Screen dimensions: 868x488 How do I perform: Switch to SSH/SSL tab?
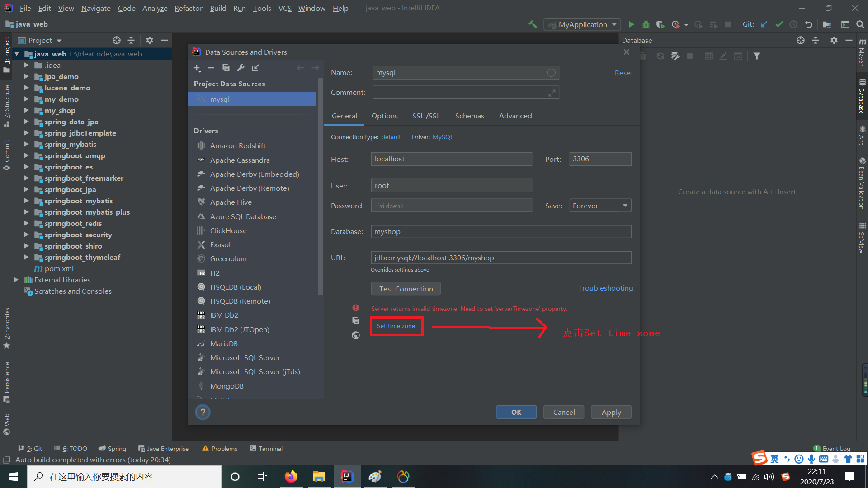(x=426, y=116)
